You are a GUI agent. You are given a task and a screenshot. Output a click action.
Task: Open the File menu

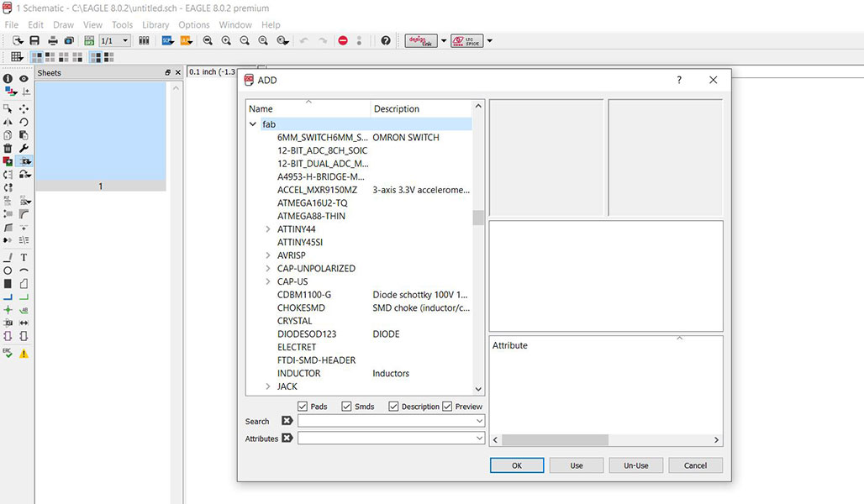point(11,25)
